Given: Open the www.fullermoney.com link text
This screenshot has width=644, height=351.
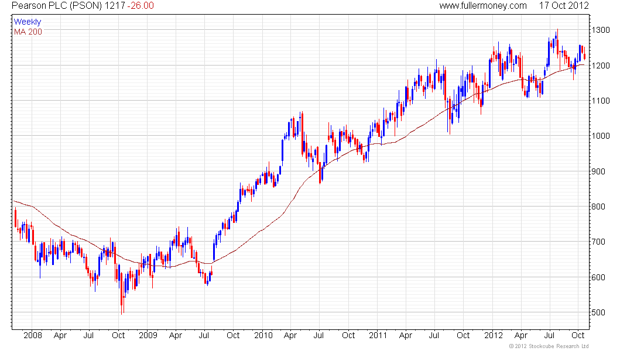Looking at the screenshot, I should point(483,6).
